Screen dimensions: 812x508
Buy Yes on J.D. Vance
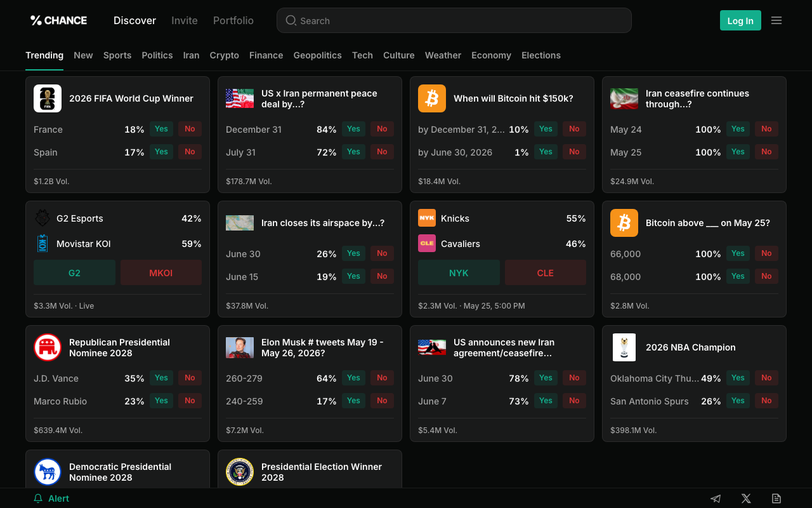pos(162,378)
